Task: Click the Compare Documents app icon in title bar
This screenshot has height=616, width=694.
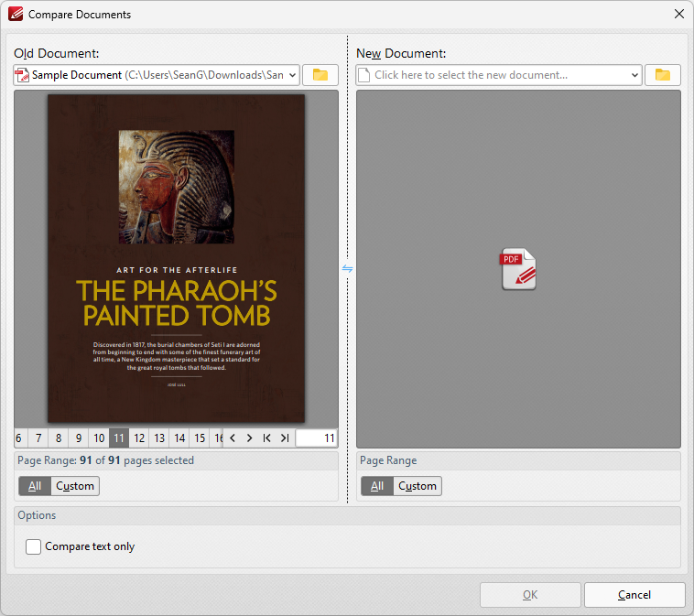Action: 16,14
